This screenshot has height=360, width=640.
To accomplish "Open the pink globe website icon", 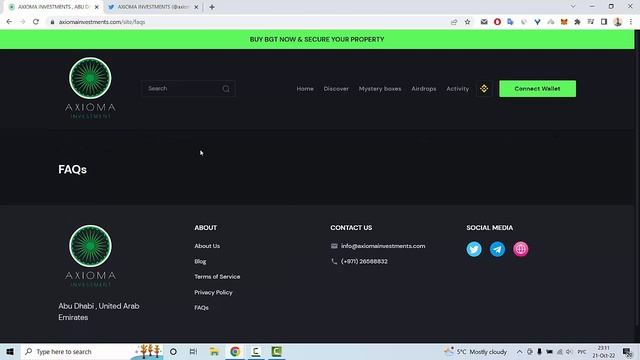I will pos(520,249).
